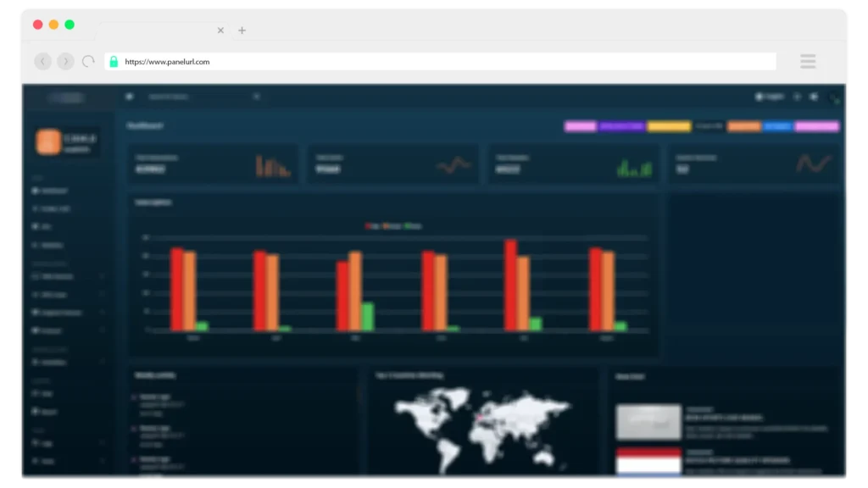The image size is (868, 488).
Task: Click the Login link in the top bar
Action: point(770,97)
